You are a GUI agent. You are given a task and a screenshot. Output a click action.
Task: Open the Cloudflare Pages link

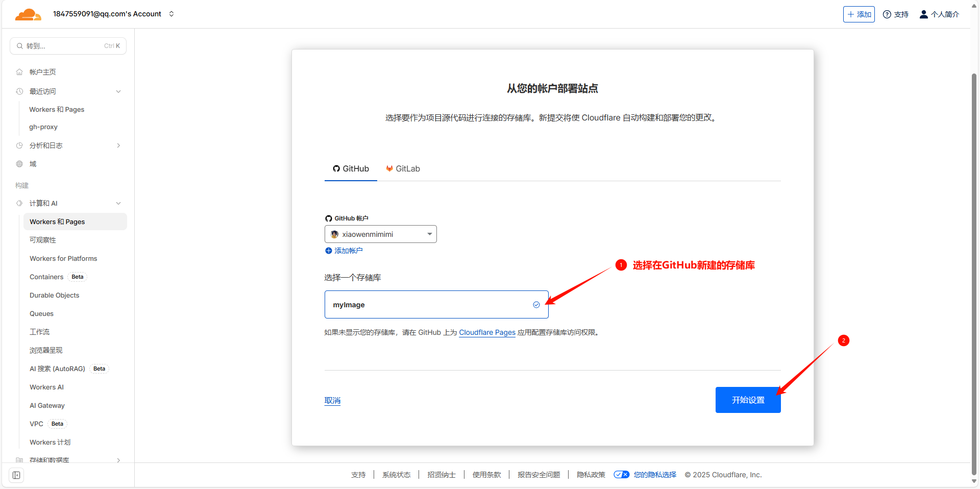(487, 332)
